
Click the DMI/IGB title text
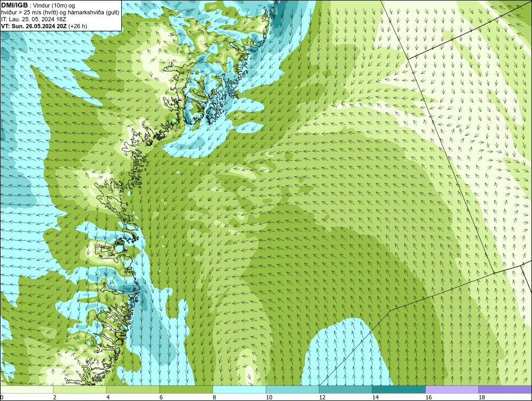click(x=14, y=5)
